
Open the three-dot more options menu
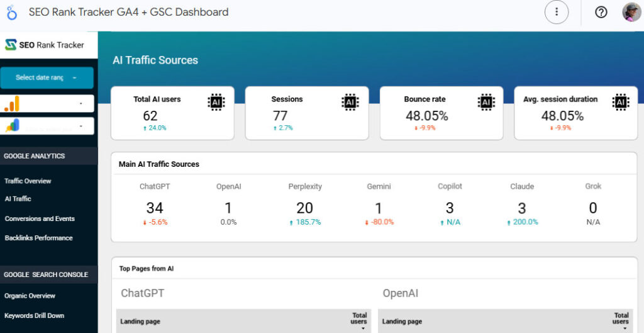pos(557,13)
